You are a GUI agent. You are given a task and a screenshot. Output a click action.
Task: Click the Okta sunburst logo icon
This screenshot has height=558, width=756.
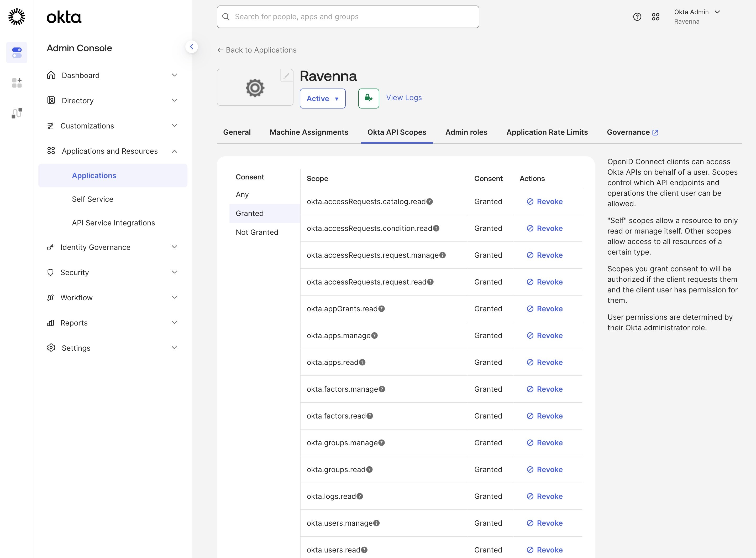click(17, 17)
